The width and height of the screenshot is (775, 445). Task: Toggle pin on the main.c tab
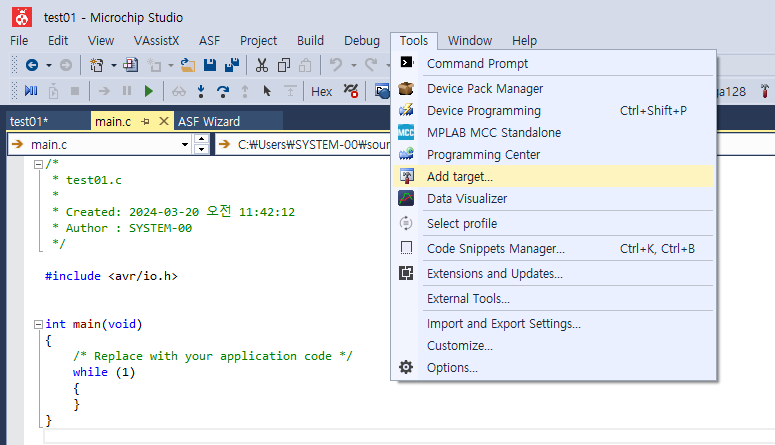click(x=145, y=121)
